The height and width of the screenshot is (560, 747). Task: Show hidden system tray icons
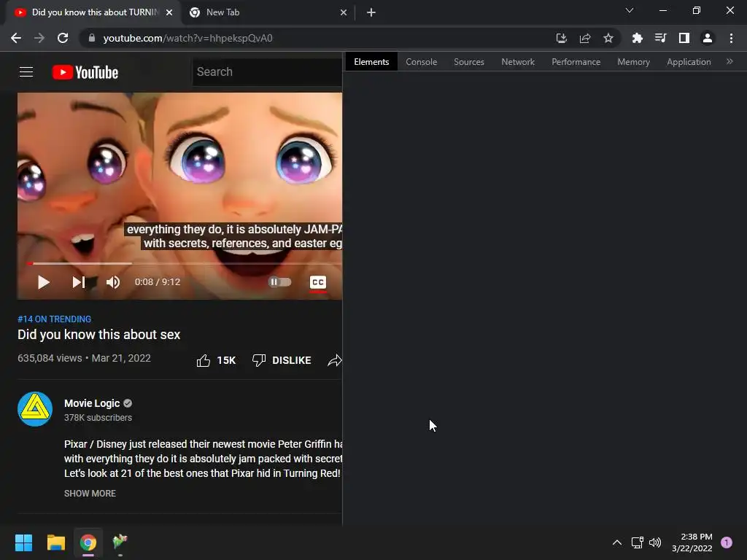tap(617, 542)
